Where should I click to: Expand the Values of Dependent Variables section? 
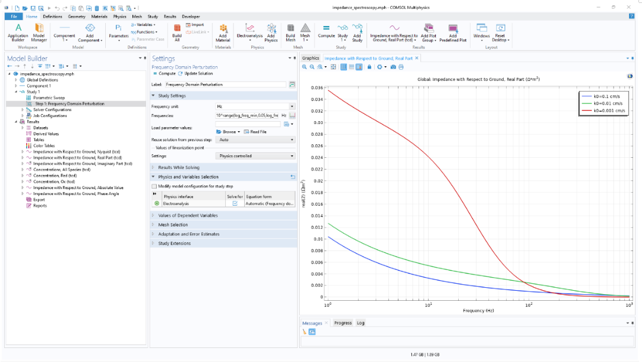153,215
